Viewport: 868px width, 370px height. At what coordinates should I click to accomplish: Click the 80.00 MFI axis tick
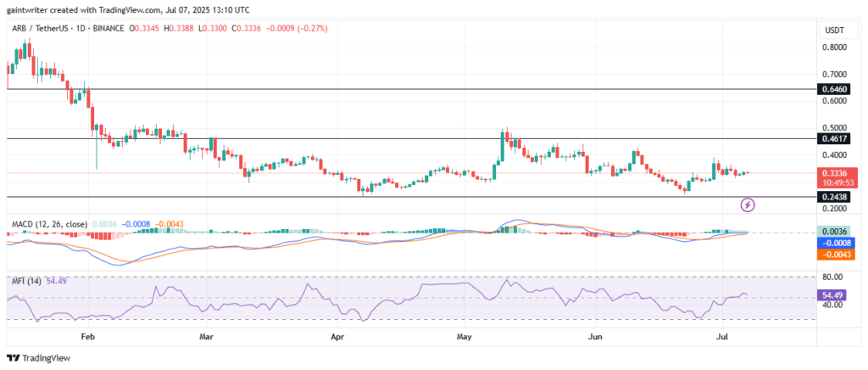(x=833, y=277)
